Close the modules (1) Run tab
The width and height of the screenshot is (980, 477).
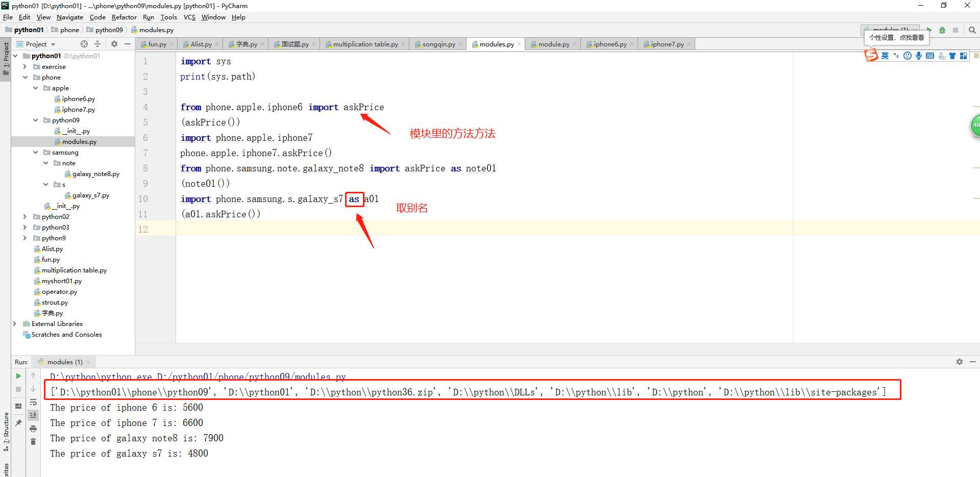coord(88,362)
